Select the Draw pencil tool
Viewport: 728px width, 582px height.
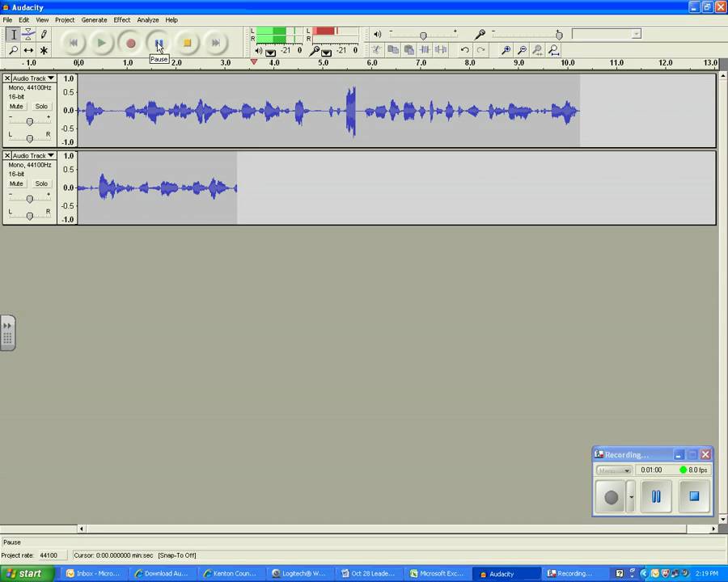point(44,34)
